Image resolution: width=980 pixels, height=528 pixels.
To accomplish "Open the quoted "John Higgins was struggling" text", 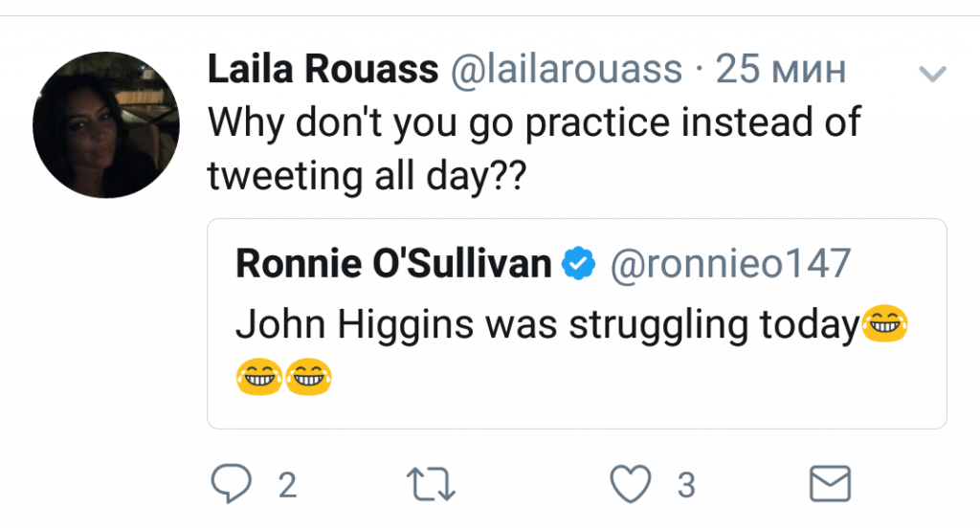I will [x=546, y=325].
